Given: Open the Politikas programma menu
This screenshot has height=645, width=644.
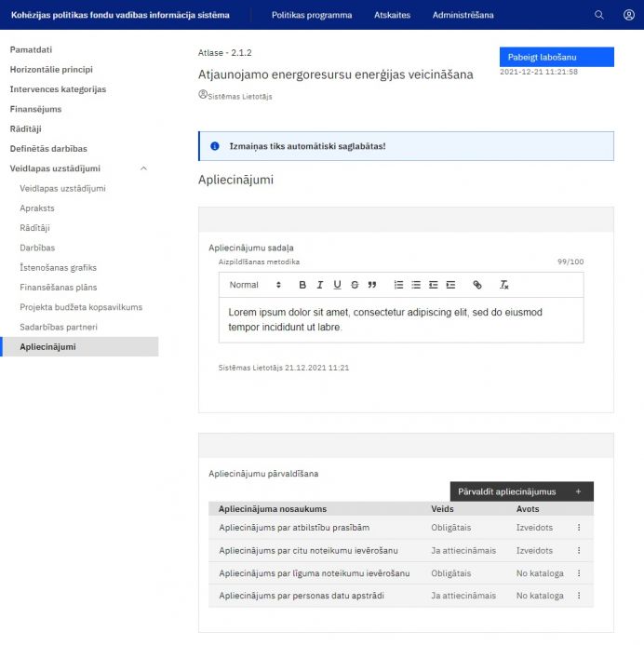Looking at the screenshot, I should (312, 15).
